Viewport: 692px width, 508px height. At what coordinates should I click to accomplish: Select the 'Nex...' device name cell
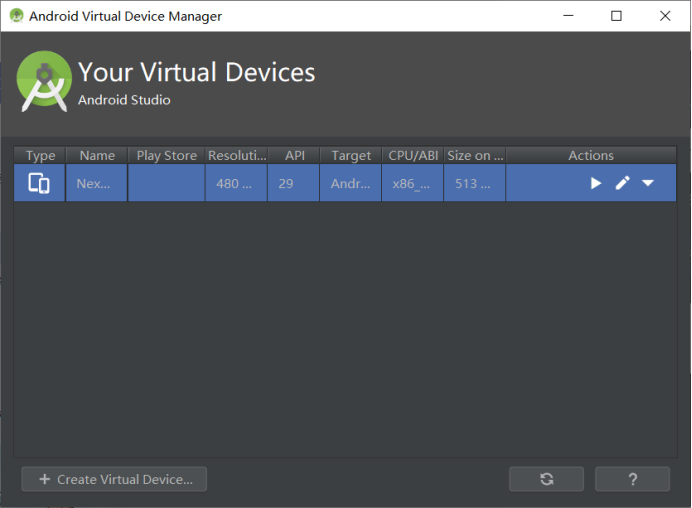97,183
